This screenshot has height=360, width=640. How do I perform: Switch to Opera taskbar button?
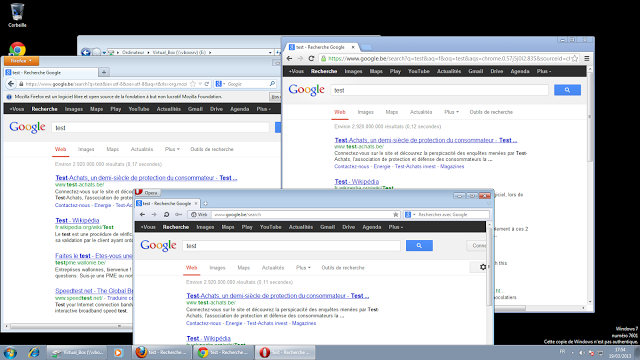[285, 352]
